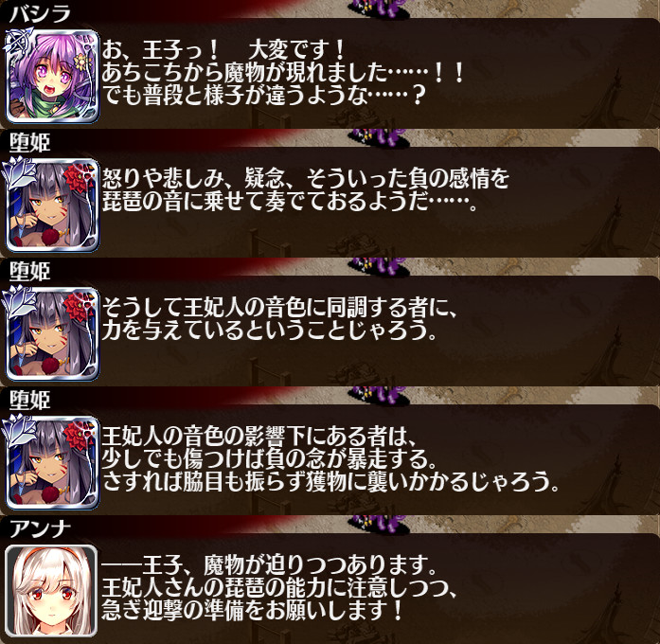The height and width of the screenshot is (644, 660).
Task: Click the second 堕姫 character portrait
Action: tap(52, 333)
